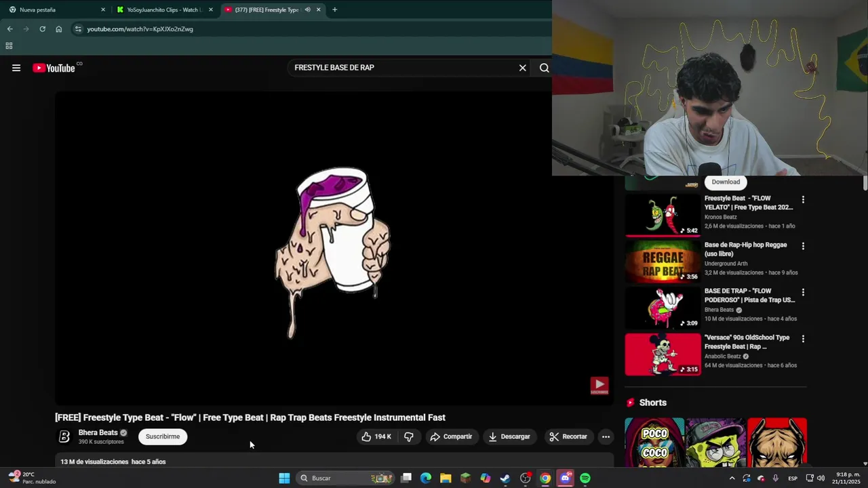Image resolution: width=868 pixels, height=488 pixels.
Task: Open options menu for FLOW PODEROSO video
Action: coord(803,292)
